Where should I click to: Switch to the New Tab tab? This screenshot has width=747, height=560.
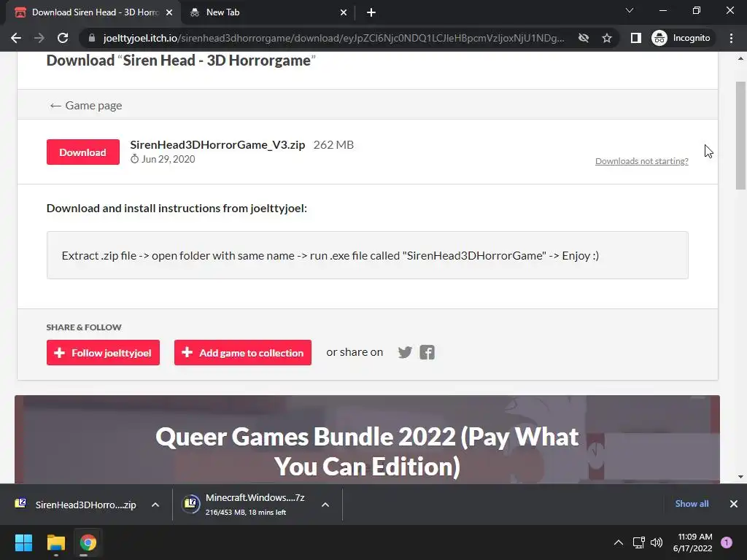[267, 12]
